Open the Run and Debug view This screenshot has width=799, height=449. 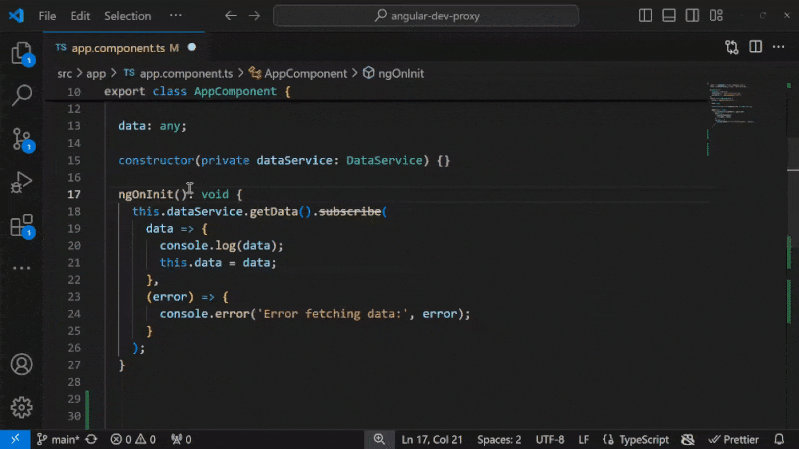coord(21,183)
